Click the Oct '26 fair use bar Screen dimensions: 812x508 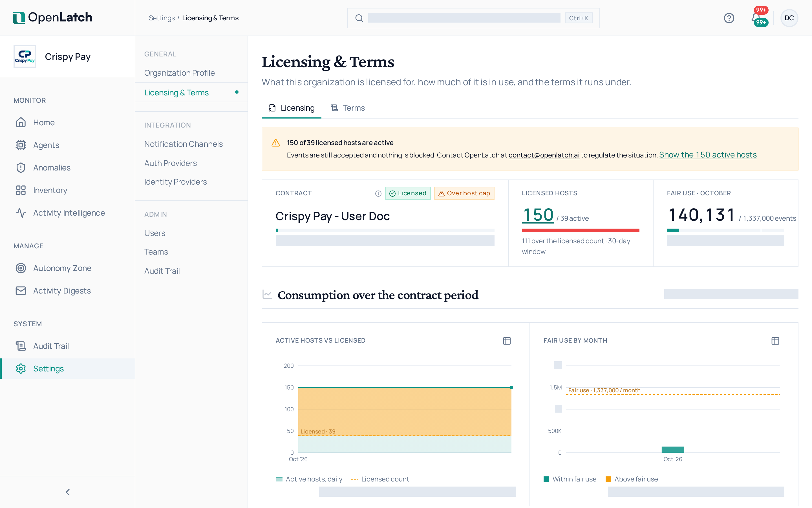672,449
